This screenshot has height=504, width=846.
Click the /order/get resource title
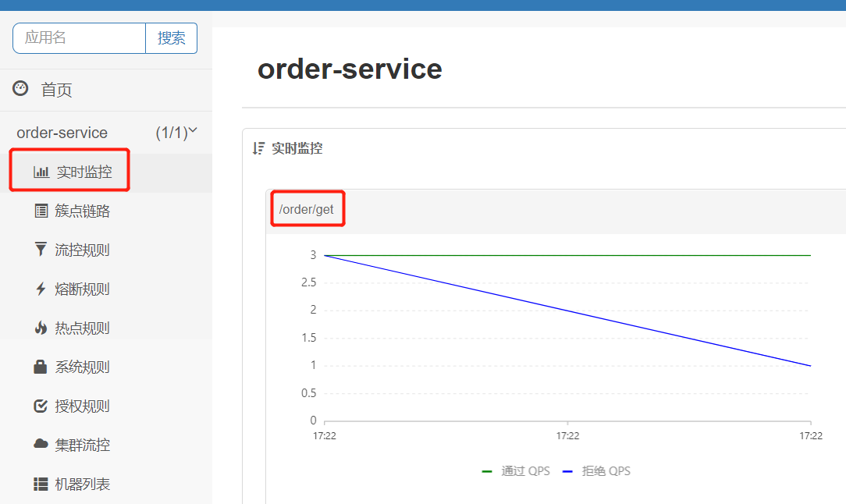(x=306, y=210)
